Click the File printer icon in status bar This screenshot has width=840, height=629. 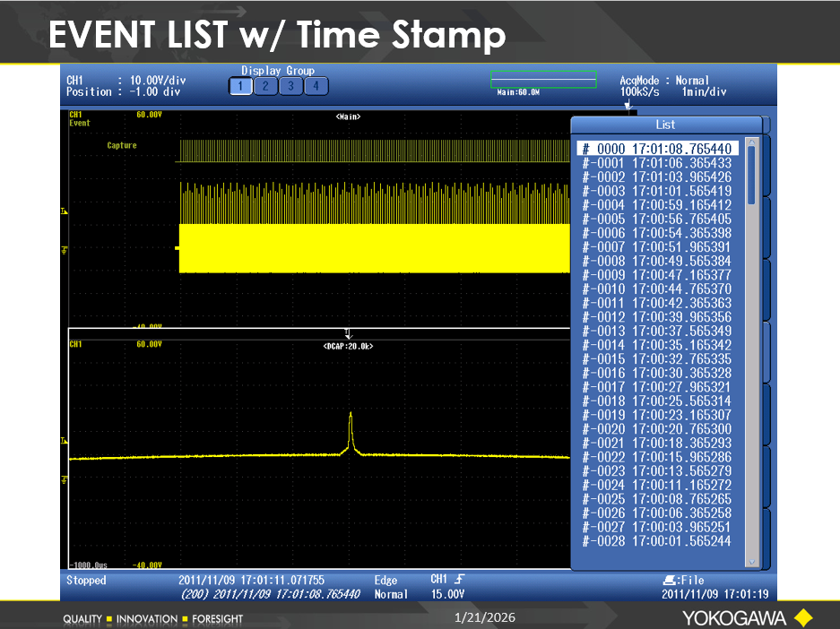[668, 581]
